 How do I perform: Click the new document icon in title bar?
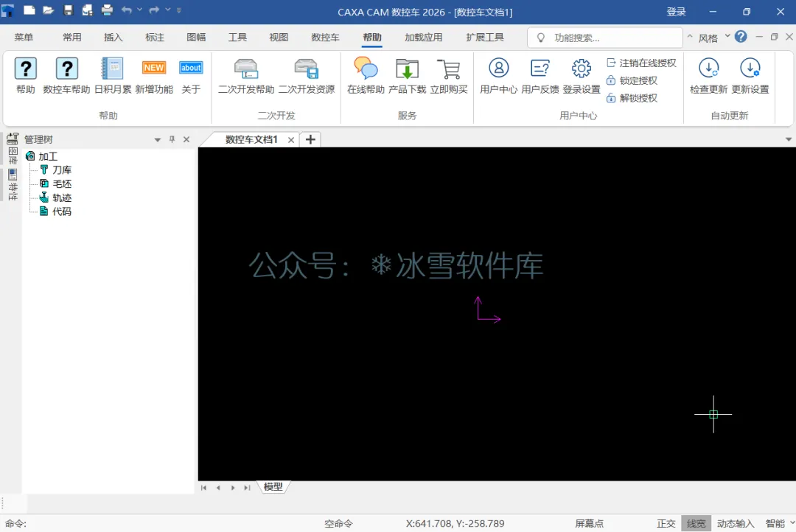[29, 10]
